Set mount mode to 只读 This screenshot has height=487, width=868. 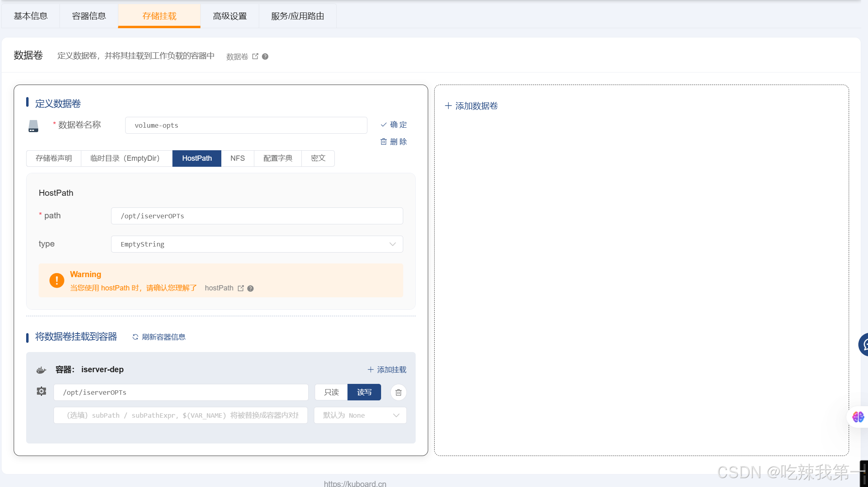(x=331, y=392)
